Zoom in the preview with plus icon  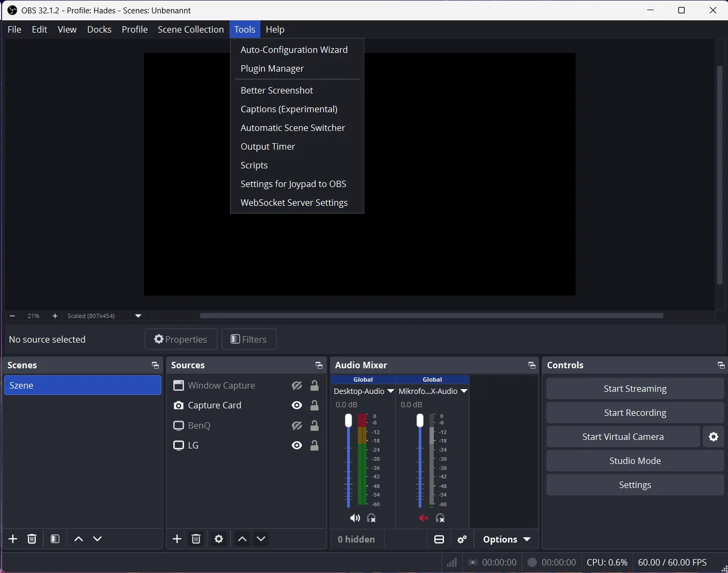click(x=55, y=316)
